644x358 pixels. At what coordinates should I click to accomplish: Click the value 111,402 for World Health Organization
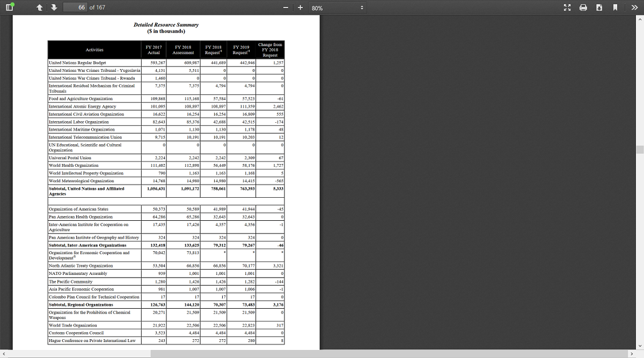pos(159,166)
